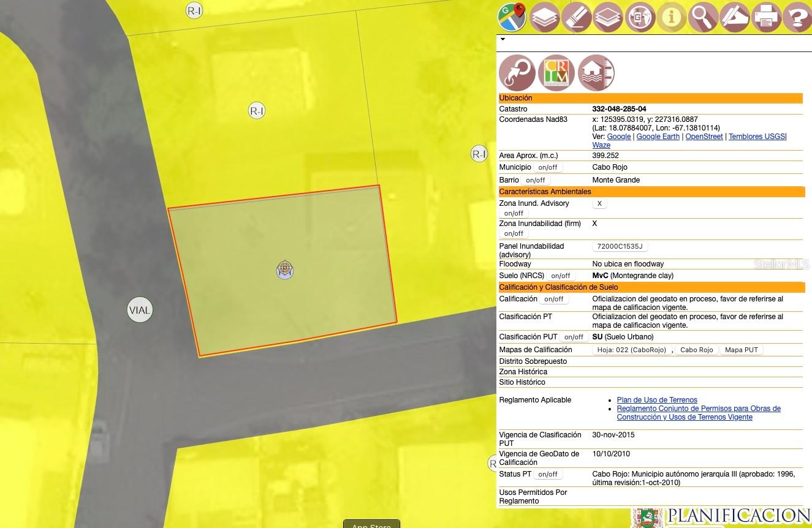The width and height of the screenshot is (812, 528).
Task: Open the Google Maps basemap icon
Action: tap(512, 17)
